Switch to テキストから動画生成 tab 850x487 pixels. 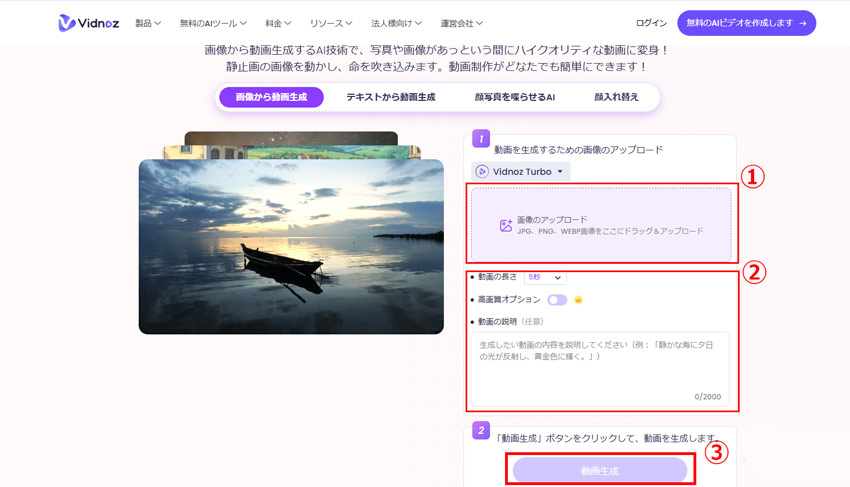tap(390, 97)
